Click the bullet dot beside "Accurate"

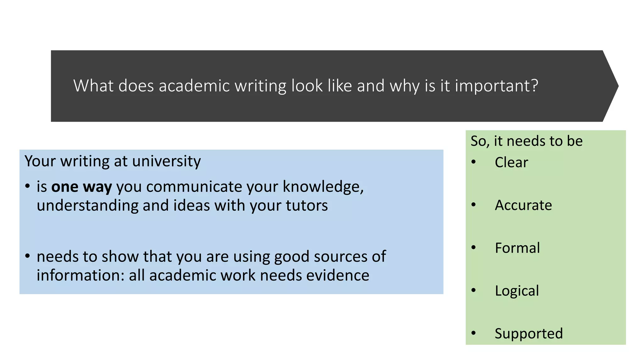pos(474,205)
